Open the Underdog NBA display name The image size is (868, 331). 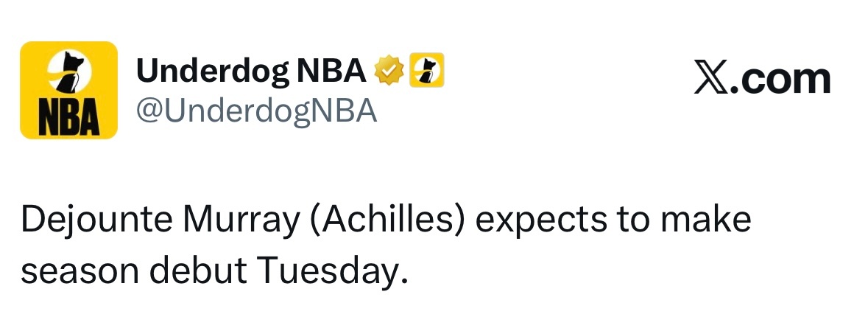click(251, 71)
